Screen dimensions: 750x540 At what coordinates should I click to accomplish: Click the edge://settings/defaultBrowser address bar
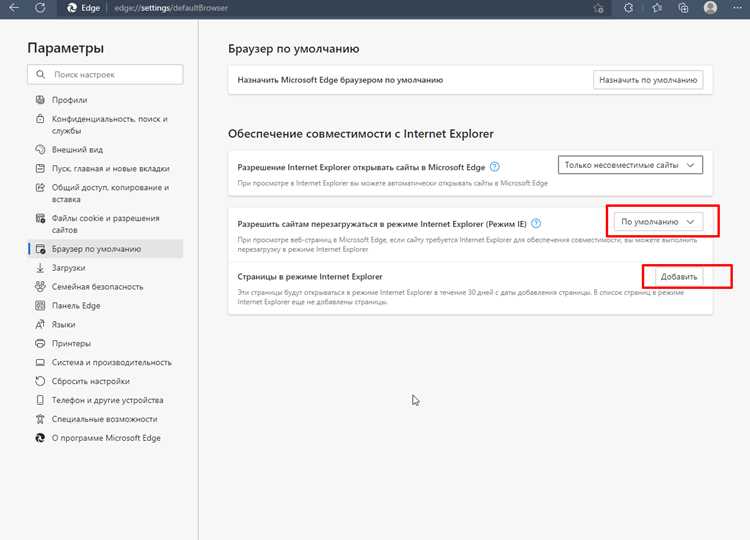click(171, 8)
